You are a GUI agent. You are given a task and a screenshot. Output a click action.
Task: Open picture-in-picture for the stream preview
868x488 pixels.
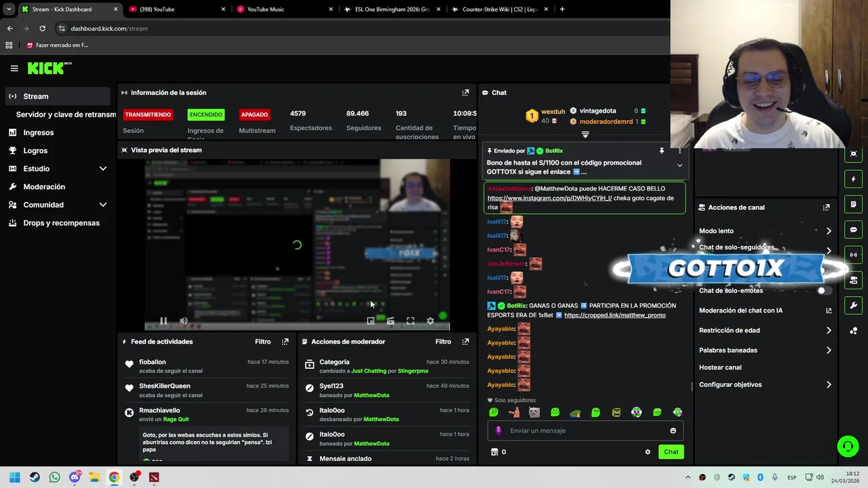370,321
